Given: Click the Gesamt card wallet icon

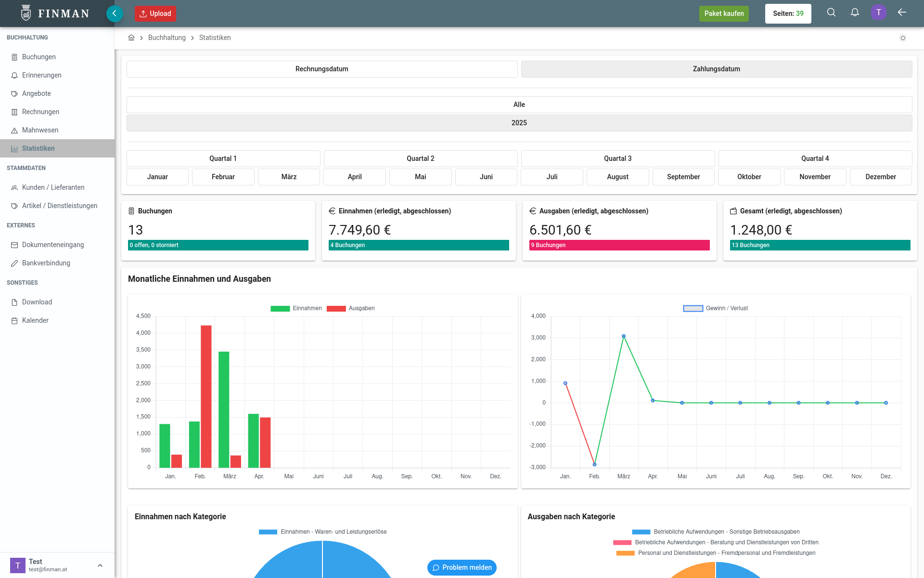Looking at the screenshot, I should pos(733,211).
